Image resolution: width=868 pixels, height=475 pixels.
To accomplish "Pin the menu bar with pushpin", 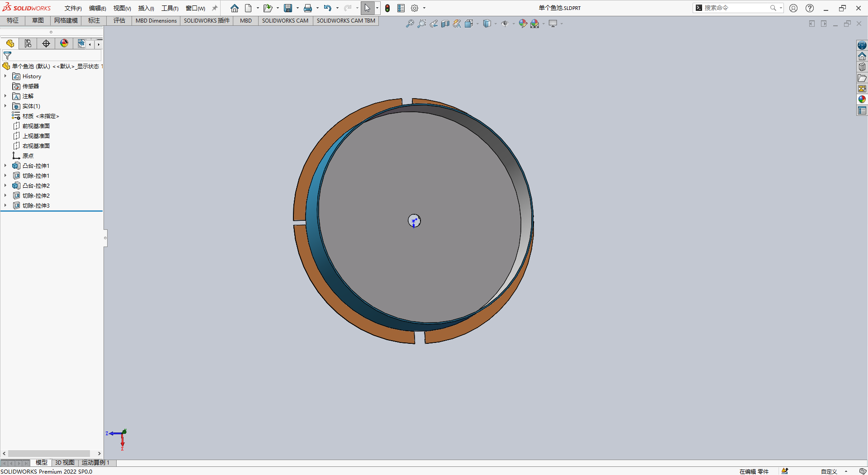I will [215, 8].
